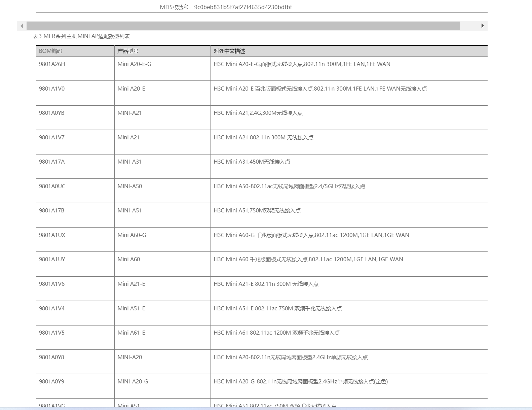Select BOM code 9801A0UC
Image resolution: width=532 pixels, height=410 pixels.
[52, 186]
